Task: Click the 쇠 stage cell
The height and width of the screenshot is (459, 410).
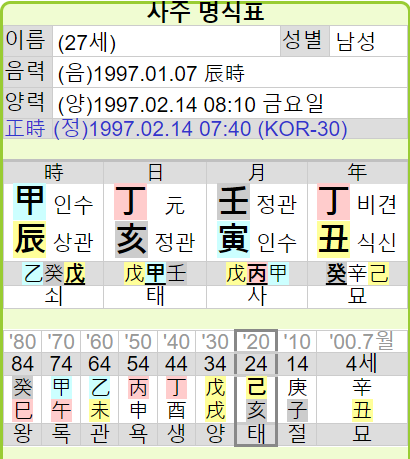Action: click(53, 297)
